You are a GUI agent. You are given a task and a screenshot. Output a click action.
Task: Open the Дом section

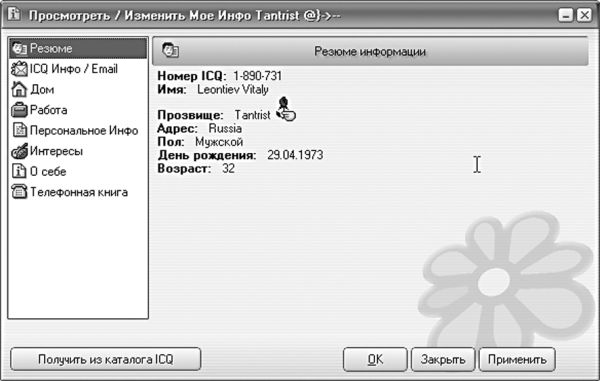(78, 89)
